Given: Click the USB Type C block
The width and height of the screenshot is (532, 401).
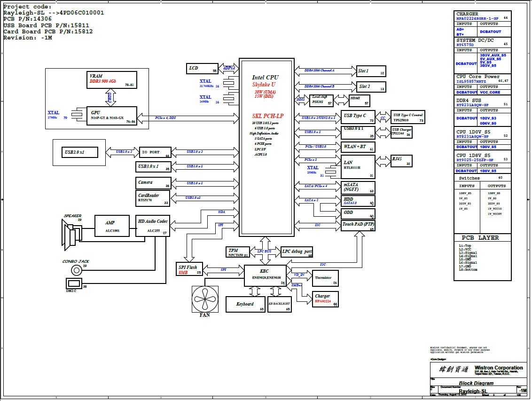Looking at the screenshot, I should tap(358, 117).
